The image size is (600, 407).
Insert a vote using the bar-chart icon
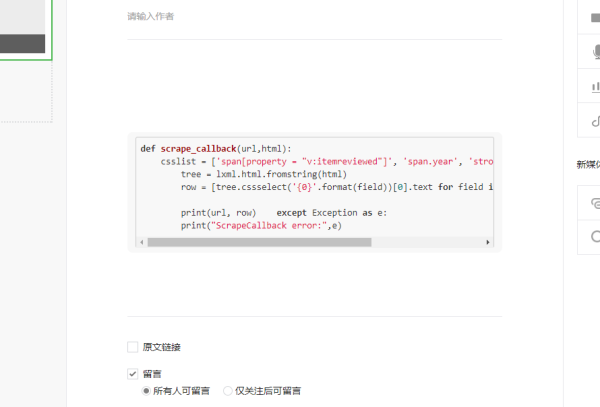(595, 87)
